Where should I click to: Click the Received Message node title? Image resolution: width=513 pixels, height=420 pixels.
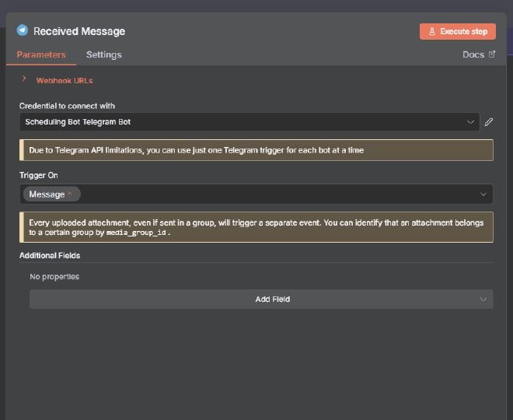(79, 31)
